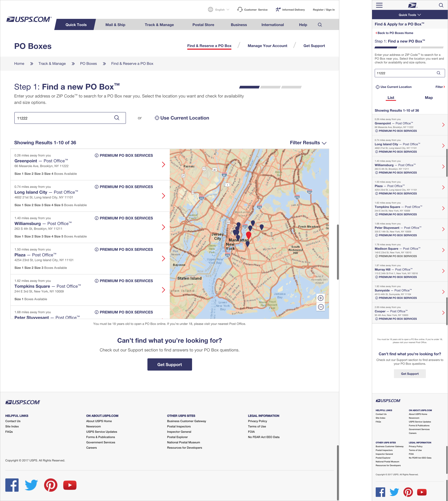The width and height of the screenshot is (448, 501).
Task: Click the mobile Pinterest footer icon
Action: point(408,492)
